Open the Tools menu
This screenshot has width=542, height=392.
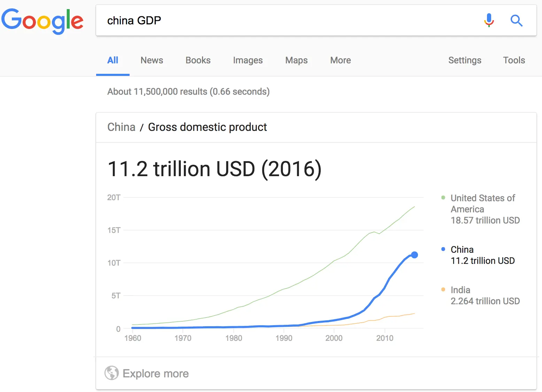514,60
